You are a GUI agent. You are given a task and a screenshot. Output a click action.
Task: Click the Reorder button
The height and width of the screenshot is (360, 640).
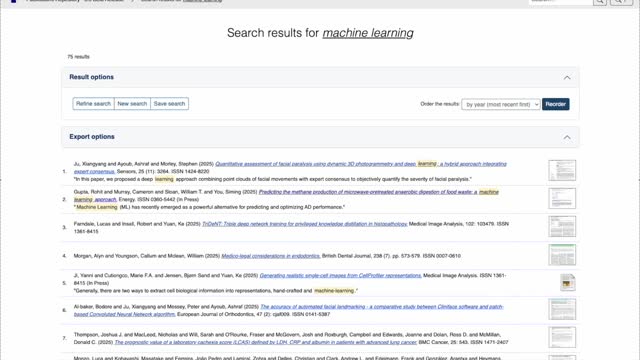tap(556, 104)
